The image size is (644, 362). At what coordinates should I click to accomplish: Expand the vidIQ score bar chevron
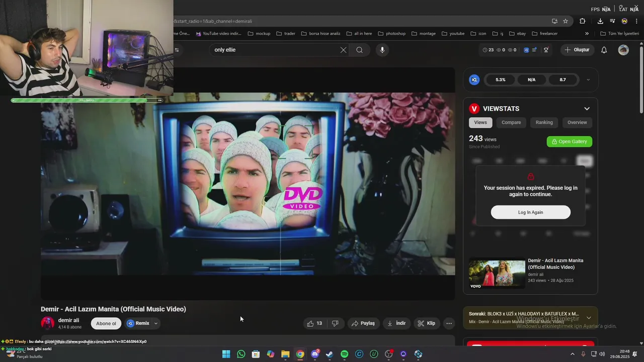pos(588,79)
